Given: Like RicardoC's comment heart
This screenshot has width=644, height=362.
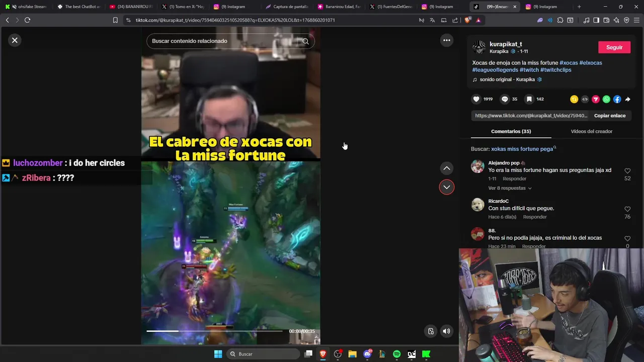Looking at the screenshot, I should pyautogui.click(x=627, y=209).
